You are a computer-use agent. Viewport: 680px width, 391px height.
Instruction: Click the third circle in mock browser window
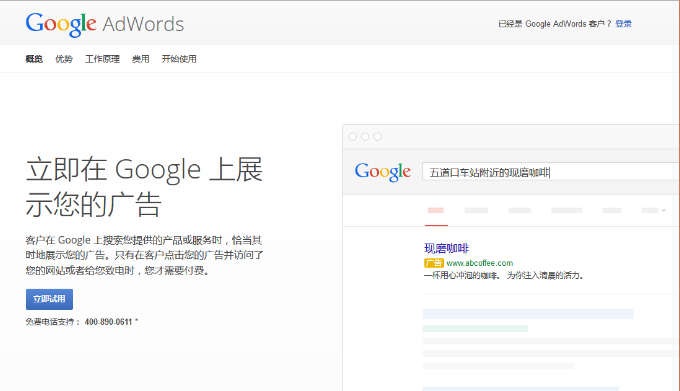(378, 137)
